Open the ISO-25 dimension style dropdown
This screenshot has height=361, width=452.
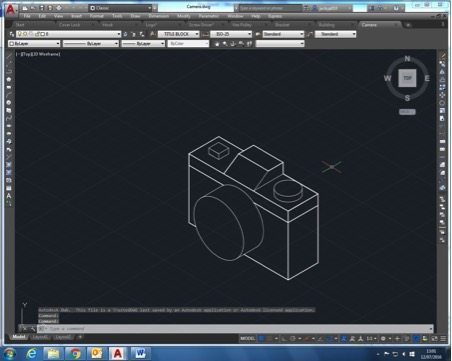[231, 34]
